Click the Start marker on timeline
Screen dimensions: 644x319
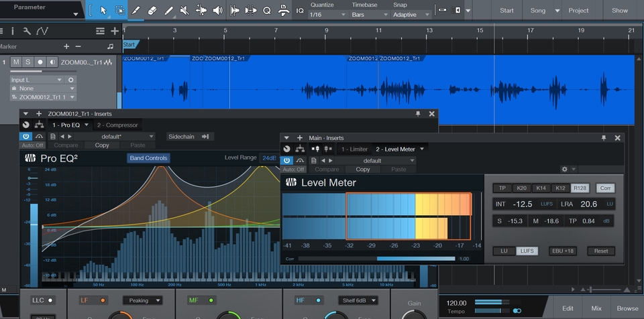pos(130,45)
